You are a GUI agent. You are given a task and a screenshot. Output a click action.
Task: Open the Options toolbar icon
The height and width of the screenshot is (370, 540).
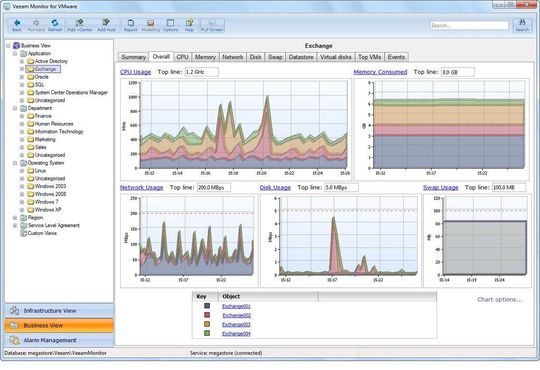170,23
